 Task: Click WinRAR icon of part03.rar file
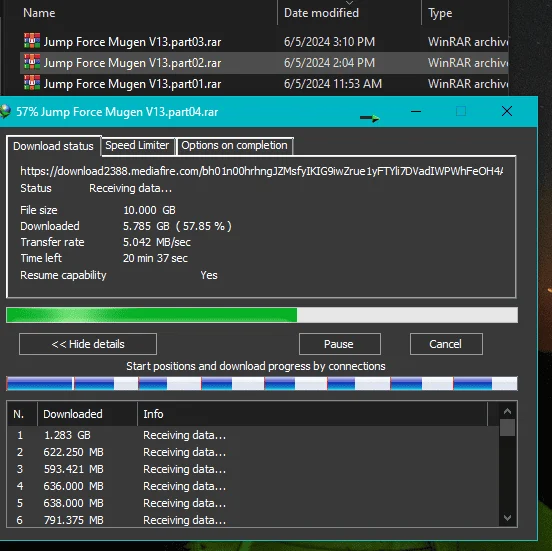click(x=32, y=41)
